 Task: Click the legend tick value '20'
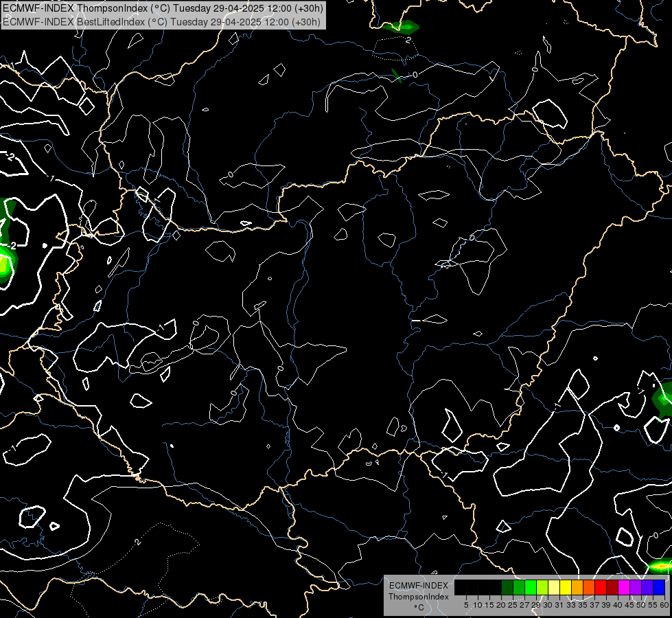[502, 605]
